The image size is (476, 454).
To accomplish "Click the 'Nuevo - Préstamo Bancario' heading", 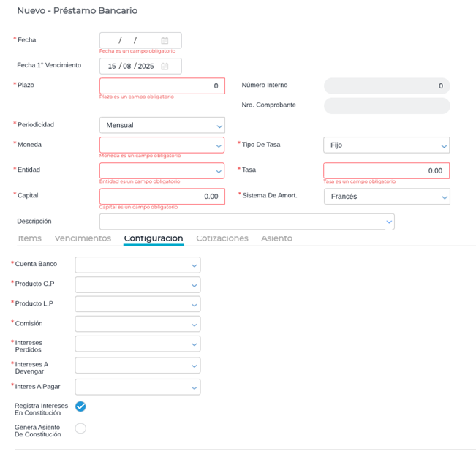I will (x=78, y=11).
